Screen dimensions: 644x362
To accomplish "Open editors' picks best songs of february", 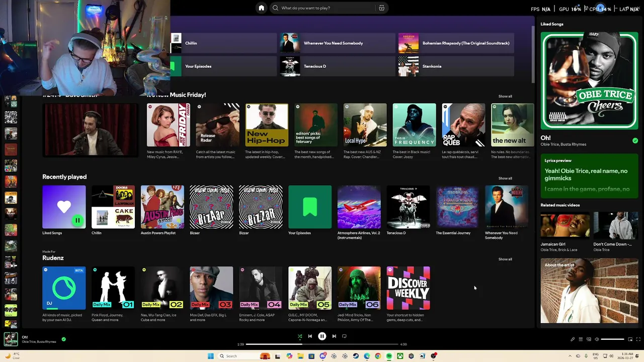I will pos(316,125).
